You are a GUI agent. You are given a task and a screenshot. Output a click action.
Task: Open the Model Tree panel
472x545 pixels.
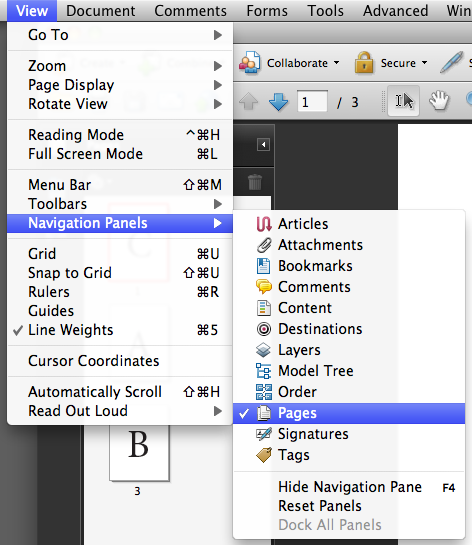tap(349, 371)
